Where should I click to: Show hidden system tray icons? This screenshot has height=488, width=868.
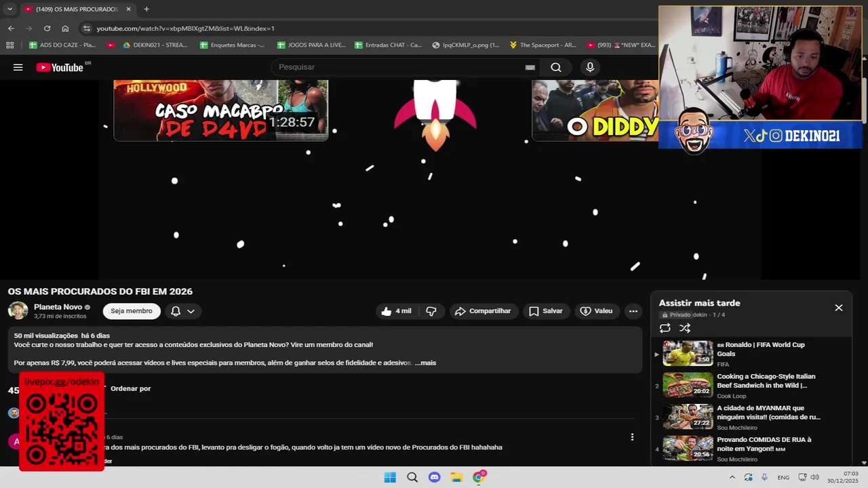click(x=732, y=477)
